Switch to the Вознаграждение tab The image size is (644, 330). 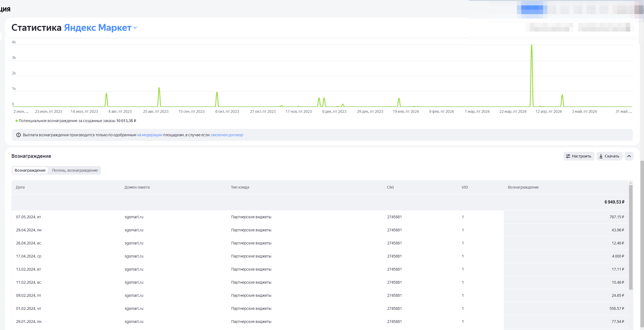pyautogui.click(x=30, y=170)
